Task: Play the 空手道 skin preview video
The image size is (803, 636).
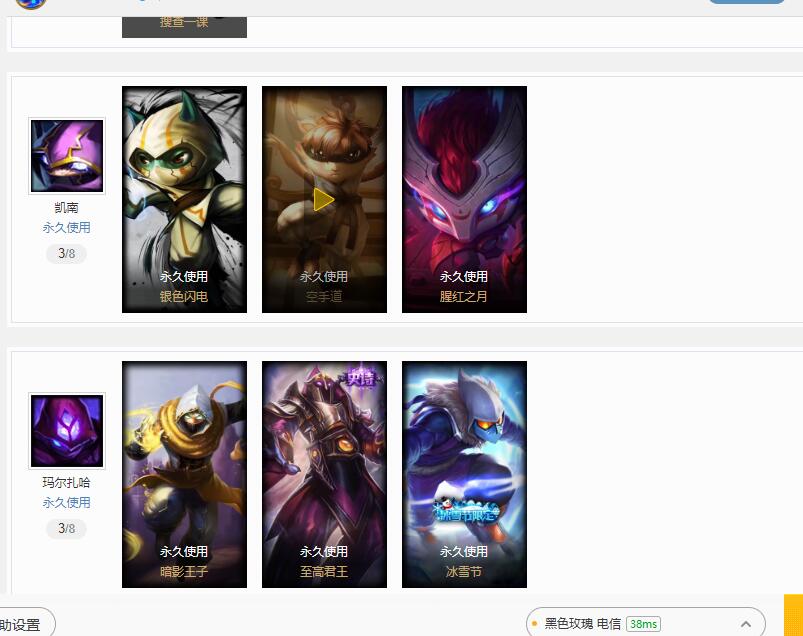Action: [324, 200]
